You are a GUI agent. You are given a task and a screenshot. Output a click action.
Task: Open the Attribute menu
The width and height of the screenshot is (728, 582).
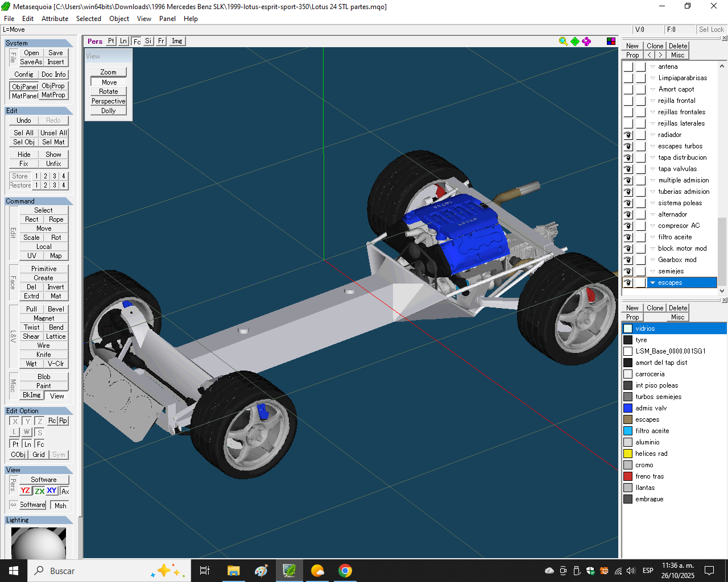tap(55, 19)
